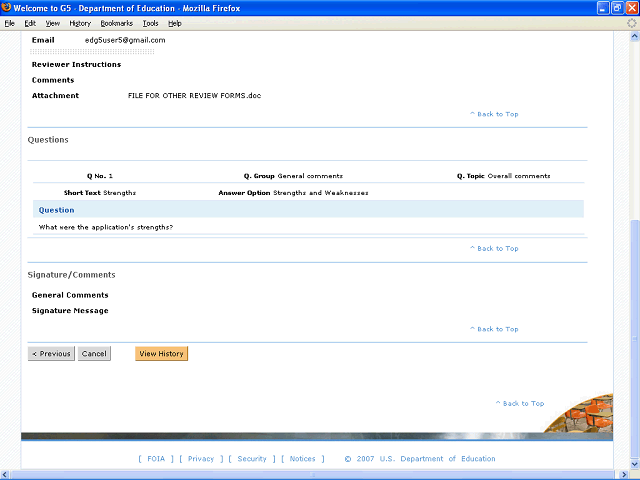
Task: Open the Help menu
Action: (x=175, y=23)
